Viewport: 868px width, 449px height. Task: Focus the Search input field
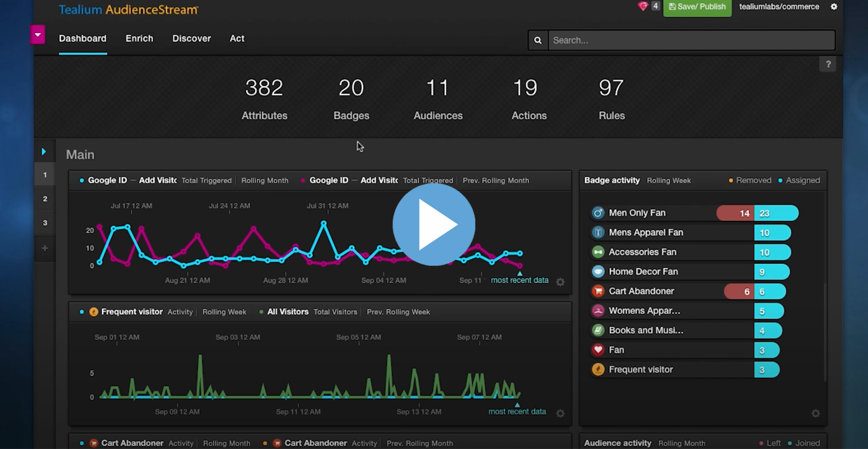pyautogui.click(x=691, y=40)
